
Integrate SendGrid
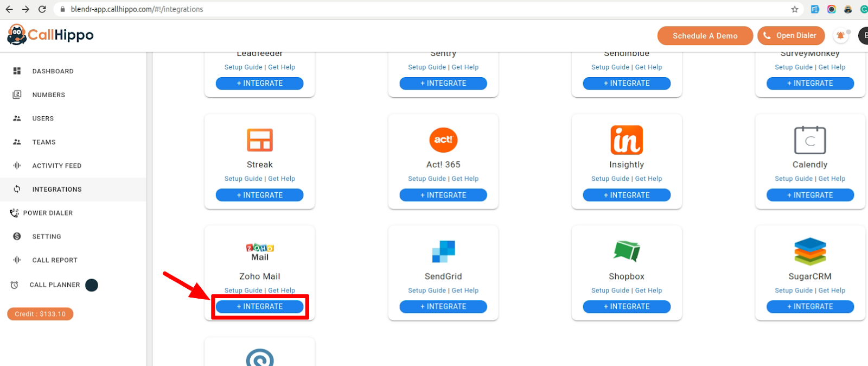coord(443,307)
